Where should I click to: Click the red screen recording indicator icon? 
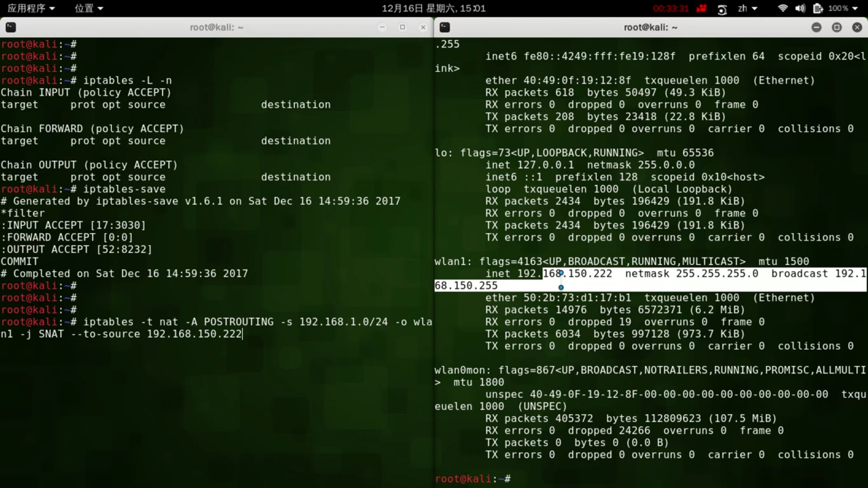pyautogui.click(x=701, y=8)
